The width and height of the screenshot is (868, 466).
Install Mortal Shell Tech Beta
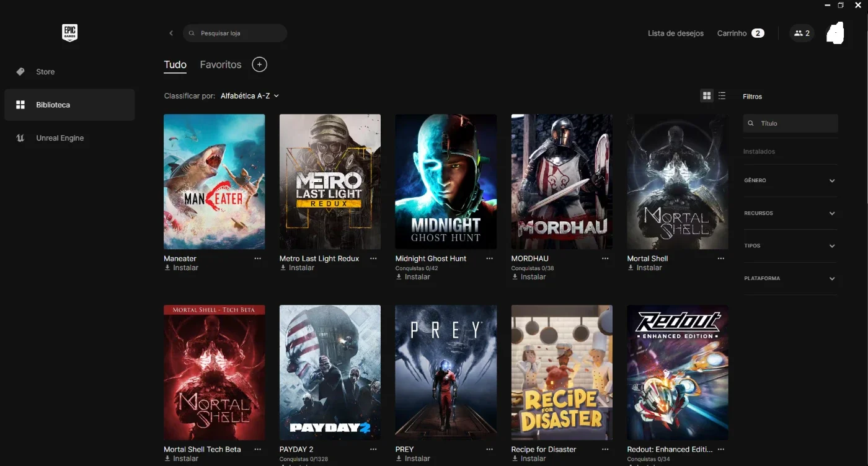click(x=182, y=459)
